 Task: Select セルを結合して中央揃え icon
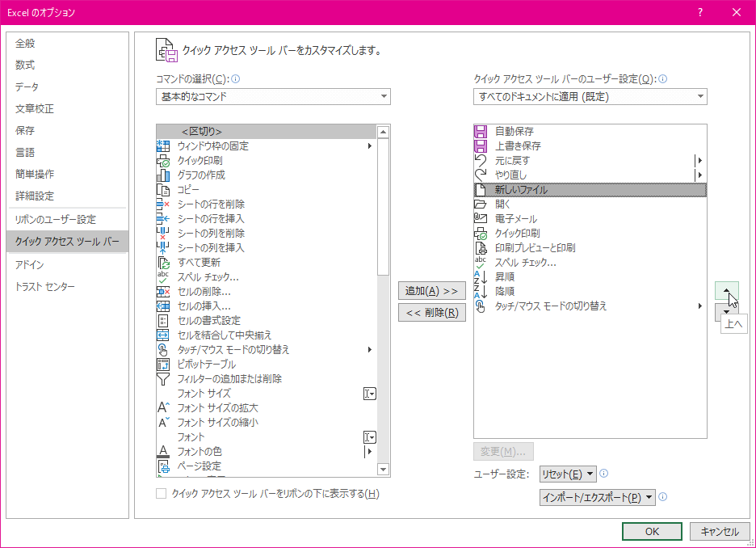pos(163,335)
